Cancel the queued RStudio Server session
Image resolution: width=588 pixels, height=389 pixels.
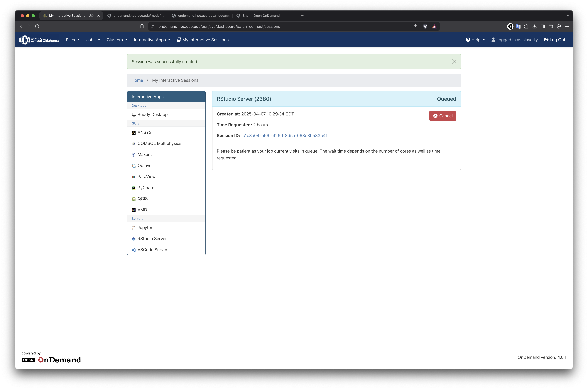pyautogui.click(x=442, y=116)
